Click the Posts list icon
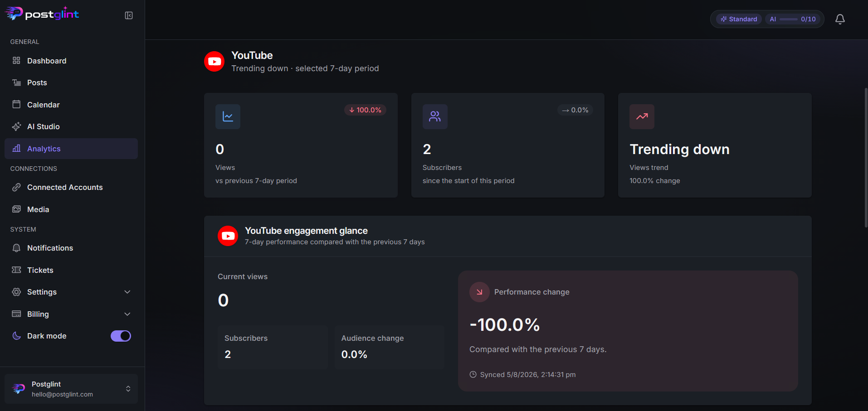Viewport: 868px width, 411px height. 16,82
